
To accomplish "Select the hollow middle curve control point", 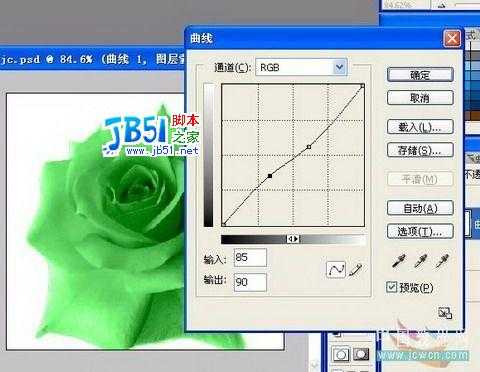I will (309, 147).
